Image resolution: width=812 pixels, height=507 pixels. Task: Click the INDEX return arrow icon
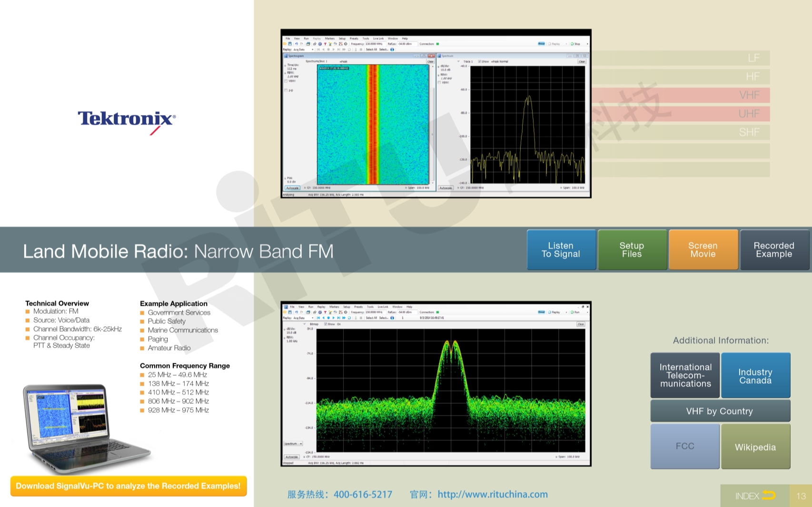tap(768, 496)
